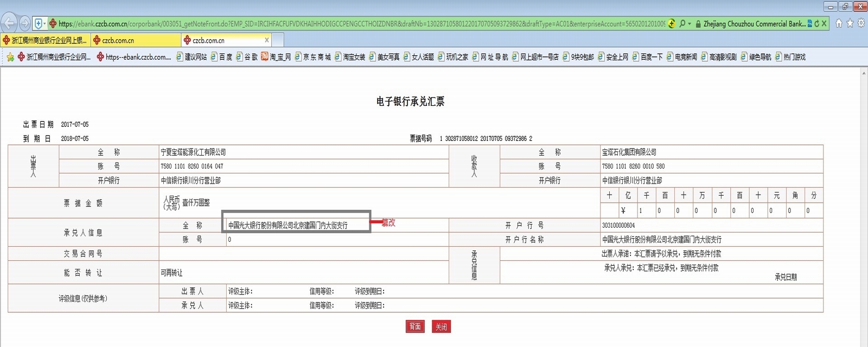The height and width of the screenshot is (347, 868).
Task: Click the browser Back arrow button
Action: pyautogui.click(x=9, y=23)
